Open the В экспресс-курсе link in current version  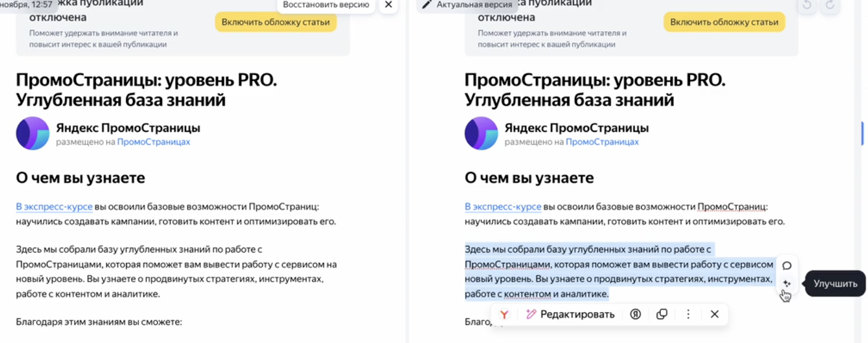(503, 207)
